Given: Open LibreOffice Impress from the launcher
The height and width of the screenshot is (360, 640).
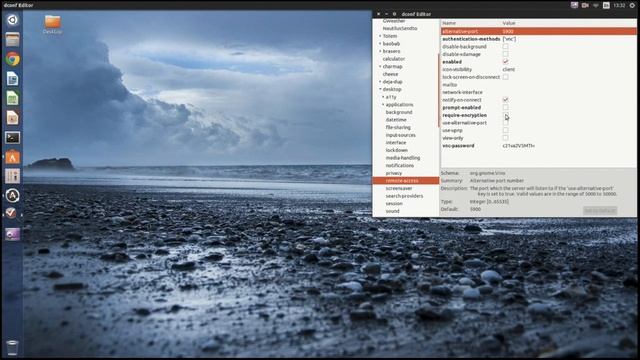Looking at the screenshot, I should click(12, 118).
